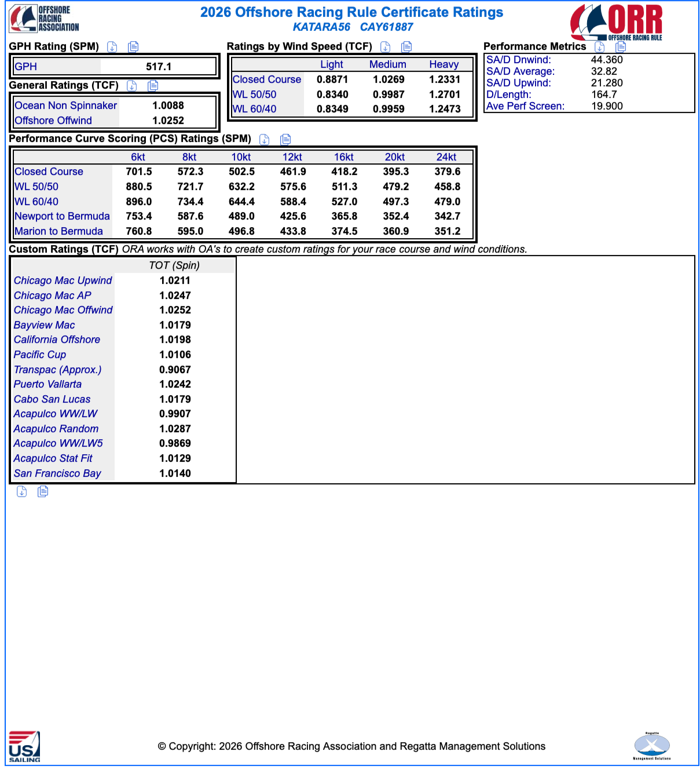The width and height of the screenshot is (700, 770).
Task: Open the Ocean Non Spinnaker link
Action: (x=65, y=105)
